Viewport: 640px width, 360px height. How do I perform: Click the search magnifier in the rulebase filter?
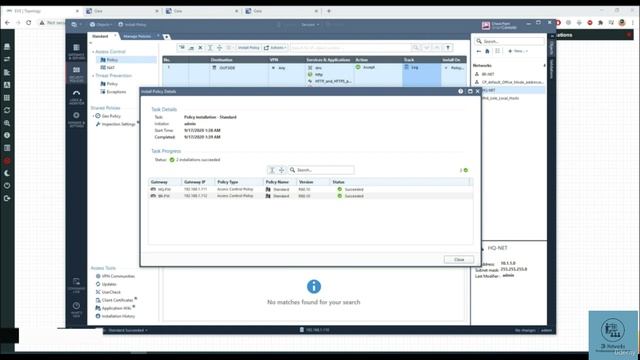pyautogui.click(x=415, y=48)
